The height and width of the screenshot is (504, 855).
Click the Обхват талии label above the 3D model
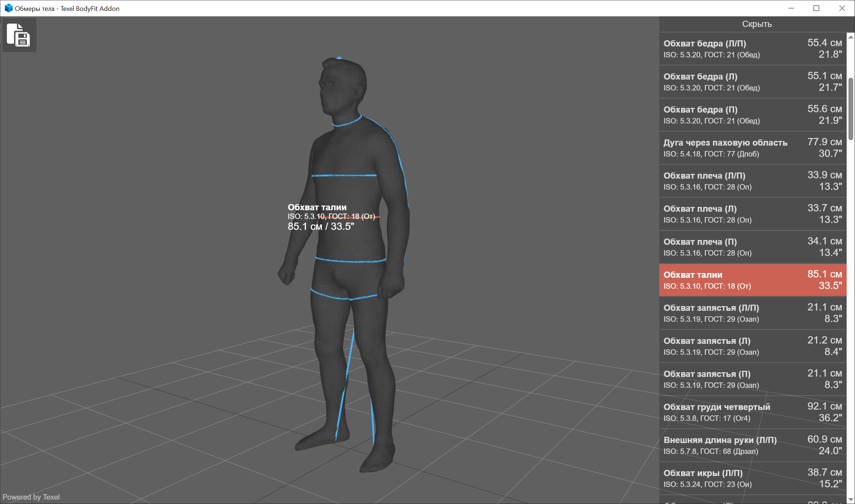tap(317, 207)
